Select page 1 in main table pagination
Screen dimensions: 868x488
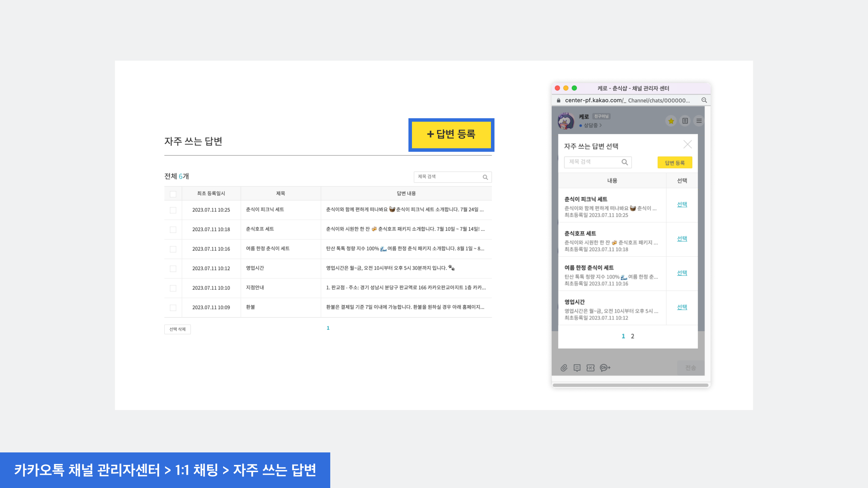coord(328,328)
